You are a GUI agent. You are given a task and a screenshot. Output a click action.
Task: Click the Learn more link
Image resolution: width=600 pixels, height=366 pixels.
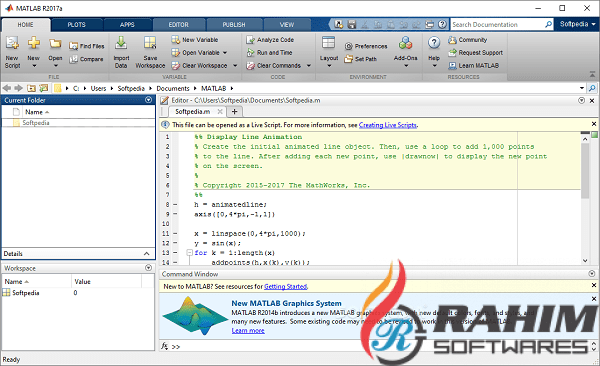pos(248,330)
